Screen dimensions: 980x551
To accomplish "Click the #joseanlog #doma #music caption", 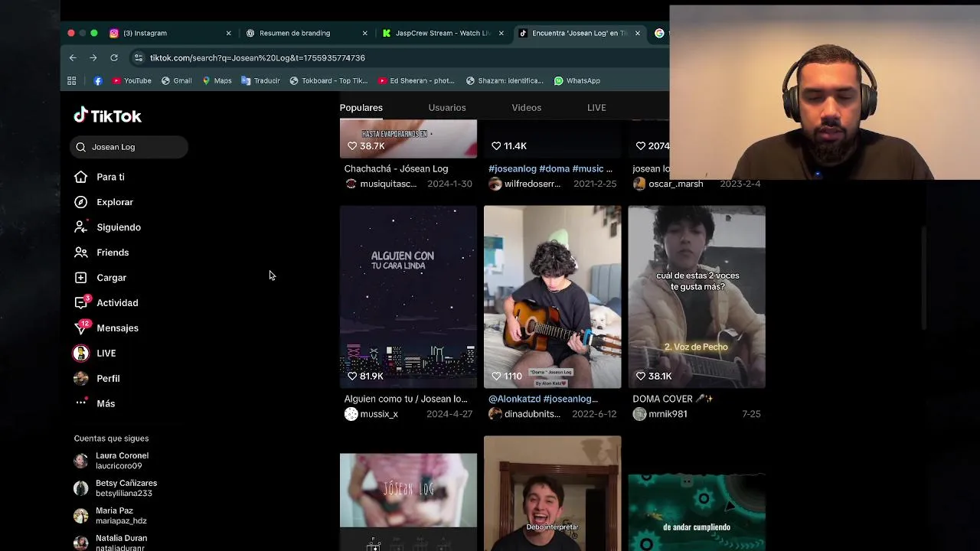I will click(x=550, y=168).
